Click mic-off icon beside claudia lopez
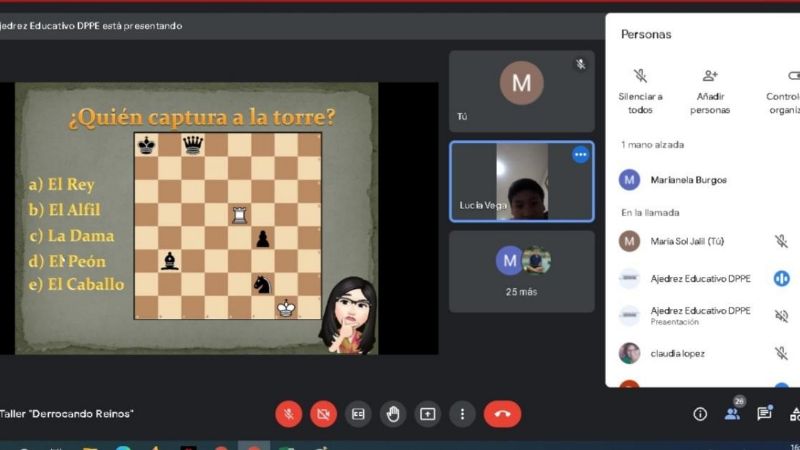This screenshot has width=800, height=450. (x=781, y=354)
